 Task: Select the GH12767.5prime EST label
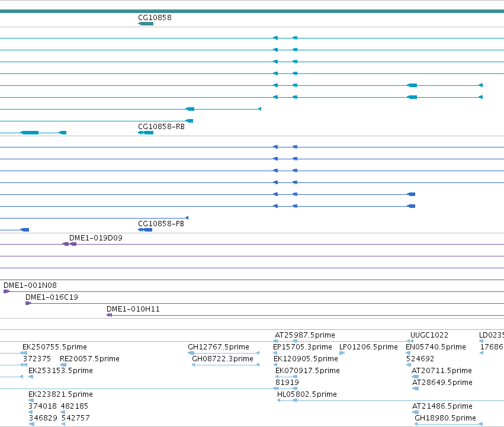219,347
